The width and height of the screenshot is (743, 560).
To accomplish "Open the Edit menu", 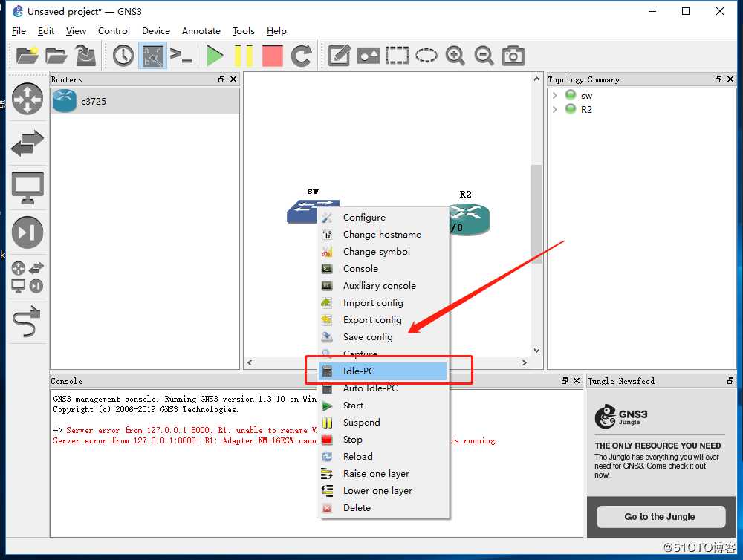I will tap(46, 30).
